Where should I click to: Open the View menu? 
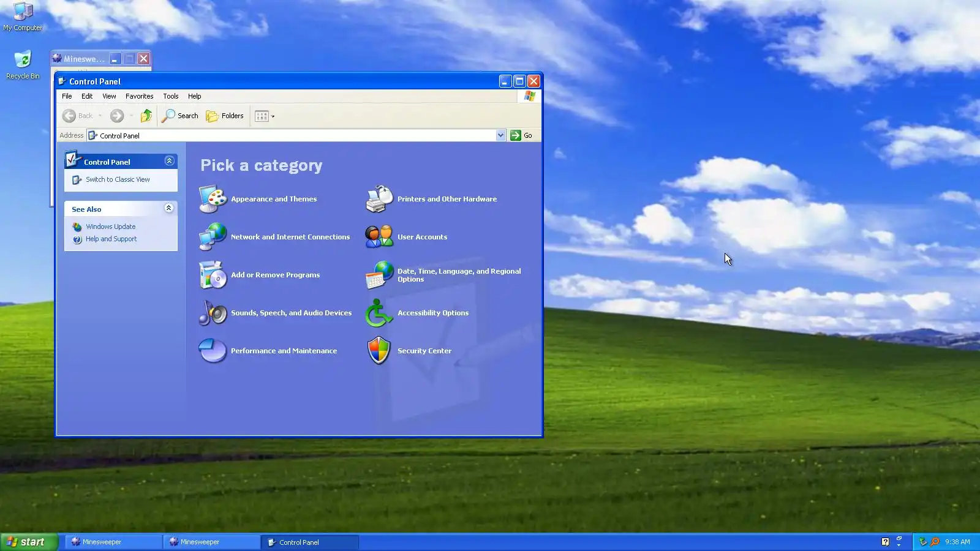coord(109,96)
